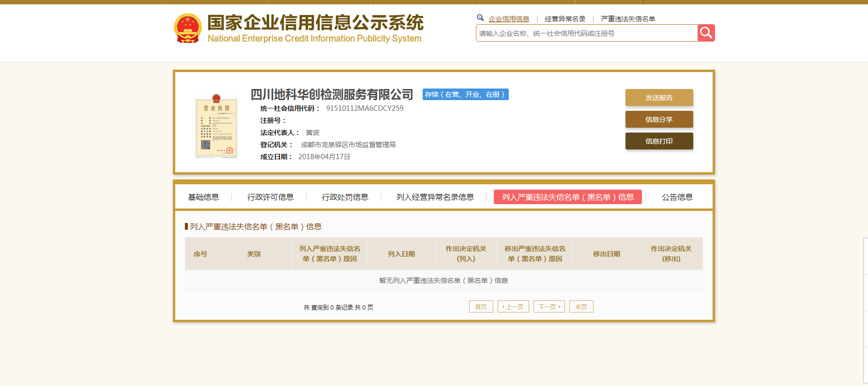Click the founding date 2018年04月17日
Image resolution: width=868 pixels, height=386 pixels.
[x=324, y=157]
